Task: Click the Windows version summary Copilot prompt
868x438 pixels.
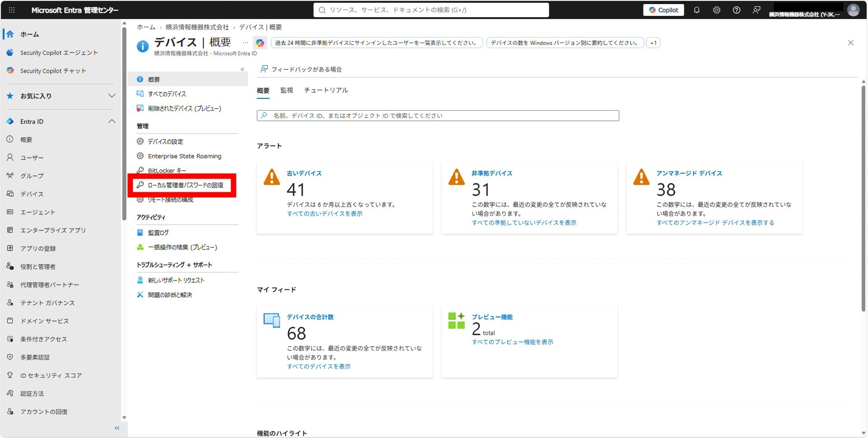Action: 565,43
